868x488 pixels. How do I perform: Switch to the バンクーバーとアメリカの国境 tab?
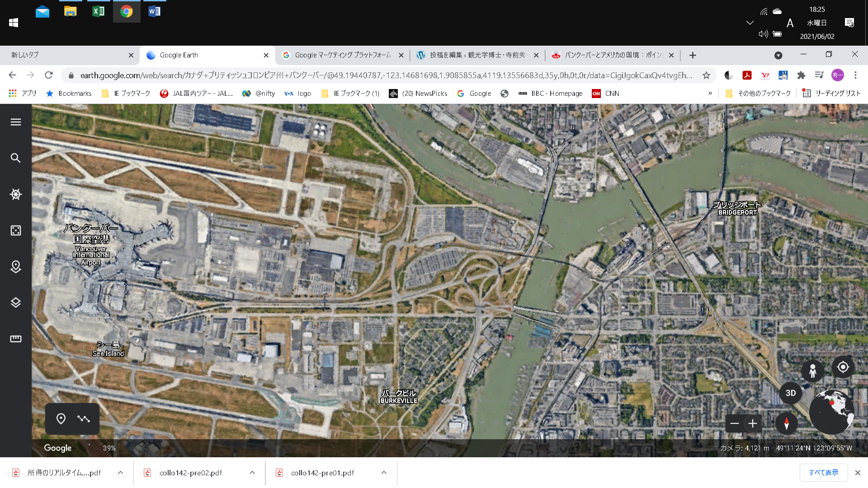(x=613, y=55)
